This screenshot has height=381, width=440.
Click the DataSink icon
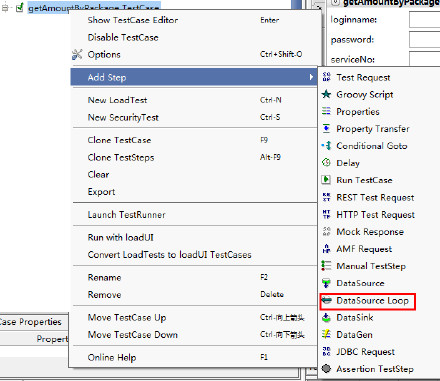click(x=326, y=317)
